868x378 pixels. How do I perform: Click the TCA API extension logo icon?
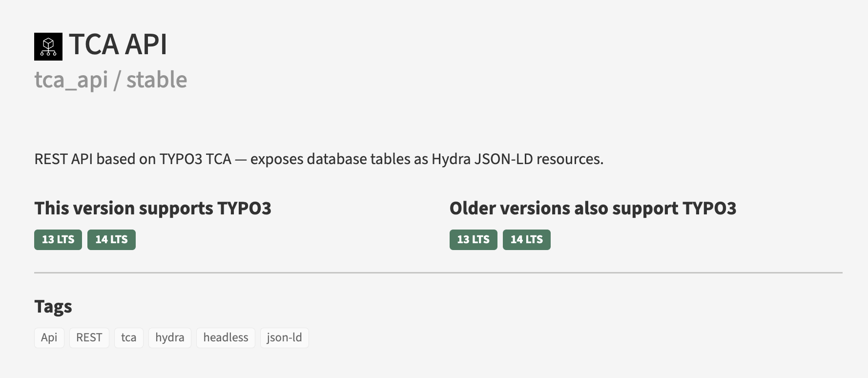(48, 46)
